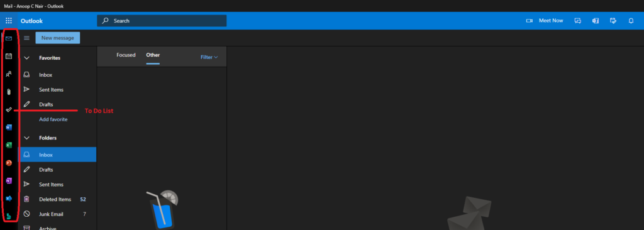
Task: Open the app launcher waffle grid
Action: point(9,21)
